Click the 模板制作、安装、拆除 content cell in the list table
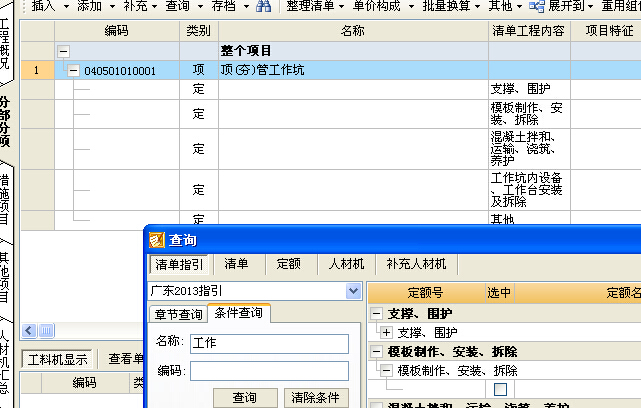Image resolution: width=641 pixels, height=408 pixels. (529, 114)
